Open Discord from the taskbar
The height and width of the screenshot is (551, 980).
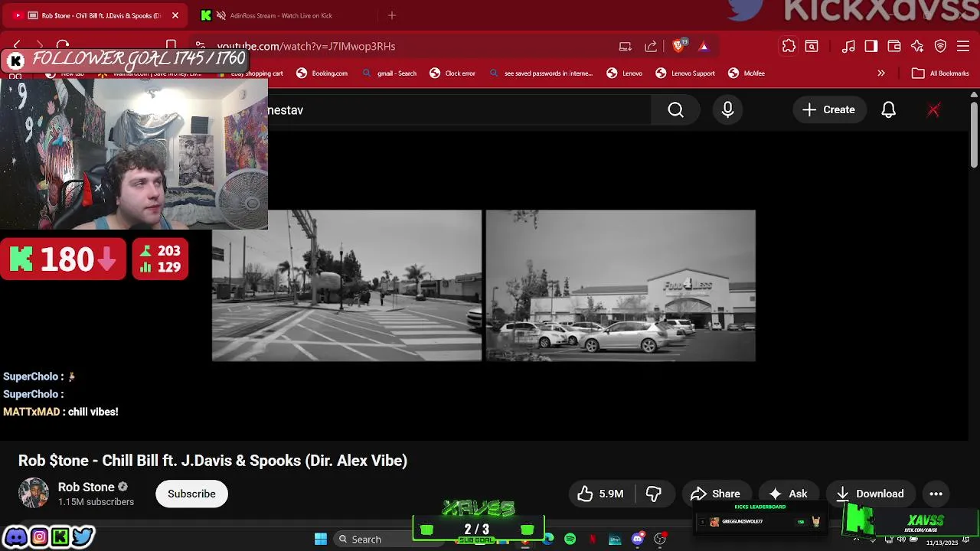tap(637, 540)
